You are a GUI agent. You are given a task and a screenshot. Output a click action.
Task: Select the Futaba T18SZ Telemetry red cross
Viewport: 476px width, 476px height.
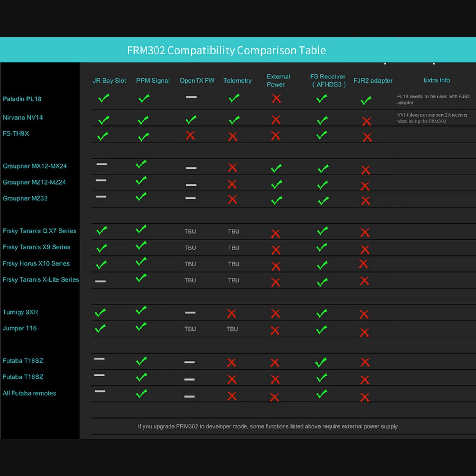(232, 362)
